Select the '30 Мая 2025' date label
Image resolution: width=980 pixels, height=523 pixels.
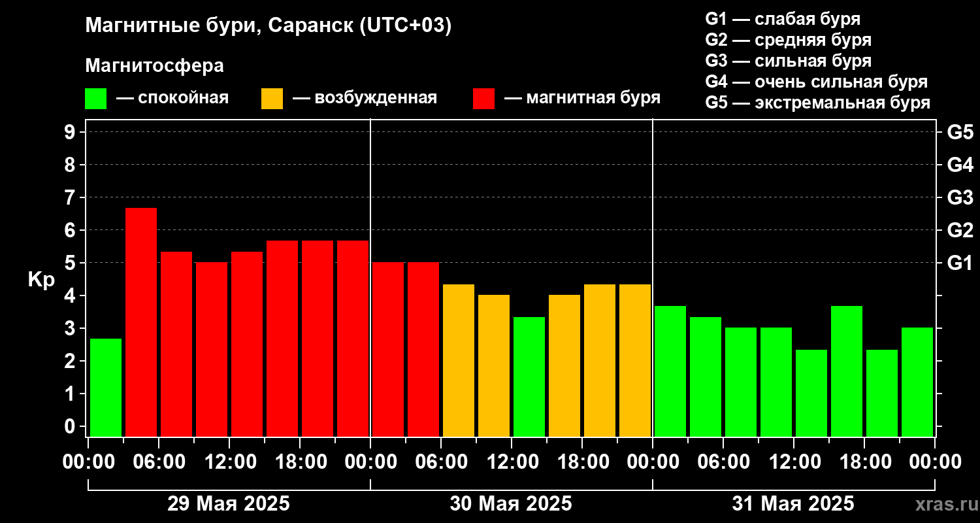click(511, 504)
